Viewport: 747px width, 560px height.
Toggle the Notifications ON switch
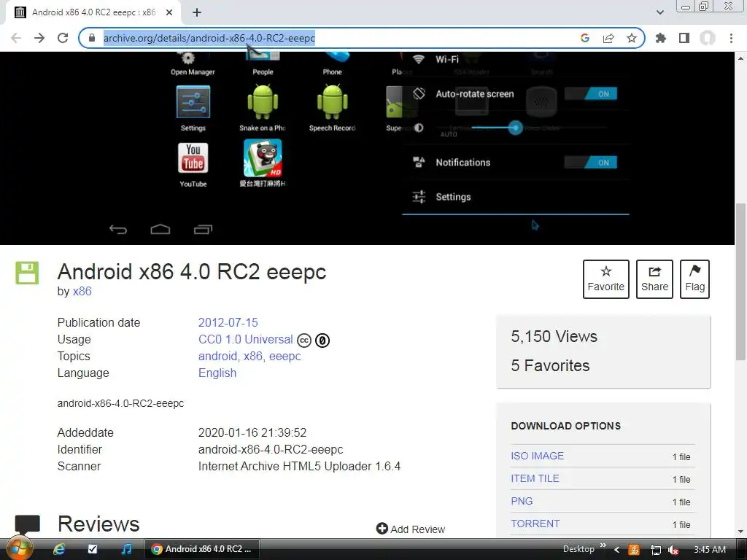tap(591, 163)
